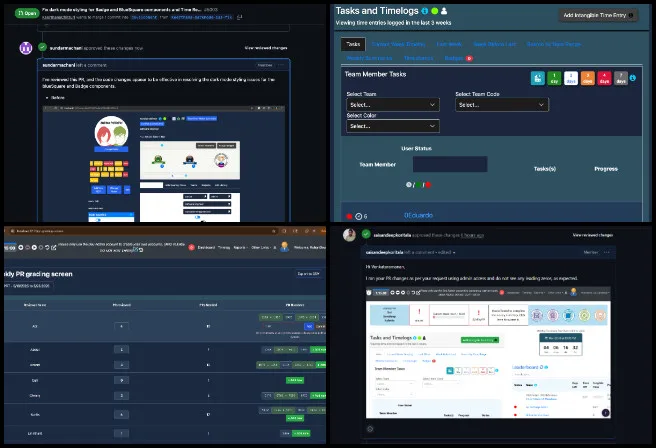Filter by the gray 7 days swatch

tap(621, 78)
